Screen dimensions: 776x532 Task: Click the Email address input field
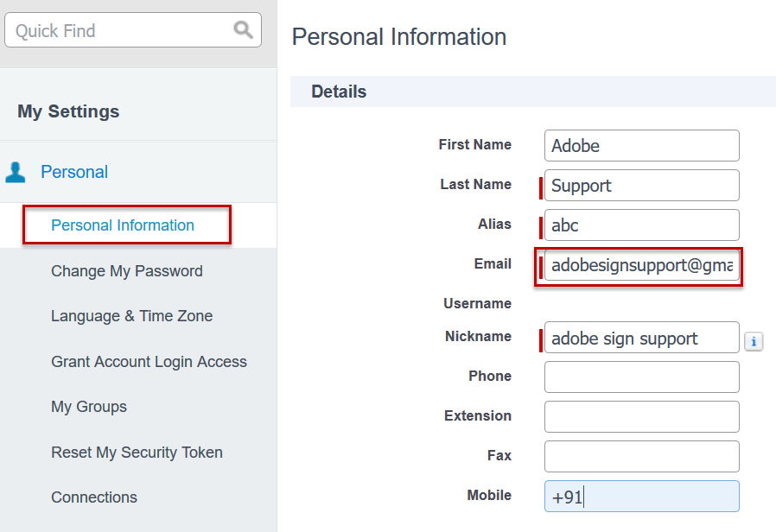642,265
